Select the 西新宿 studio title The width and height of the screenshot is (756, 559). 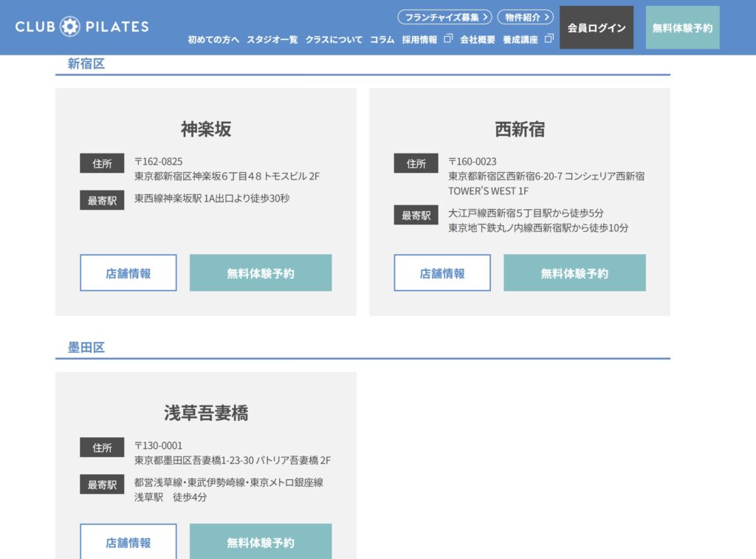[x=520, y=129]
